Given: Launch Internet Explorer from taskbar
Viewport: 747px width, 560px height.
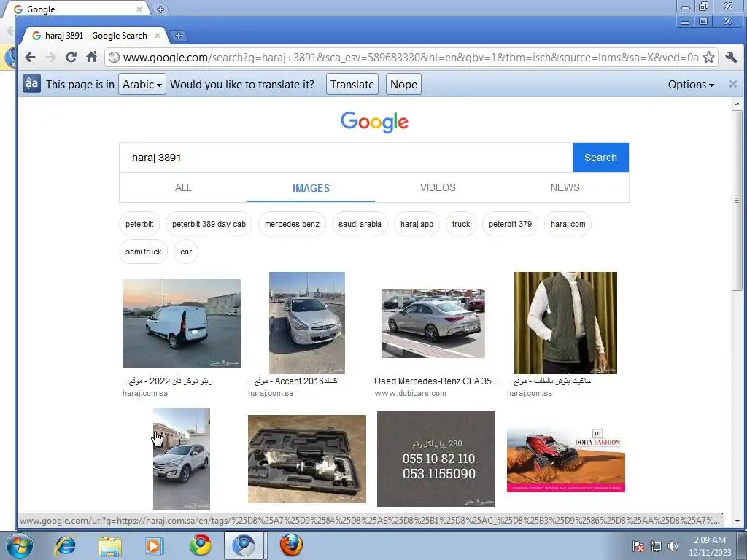Looking at the screenshot, I should 65,545.
